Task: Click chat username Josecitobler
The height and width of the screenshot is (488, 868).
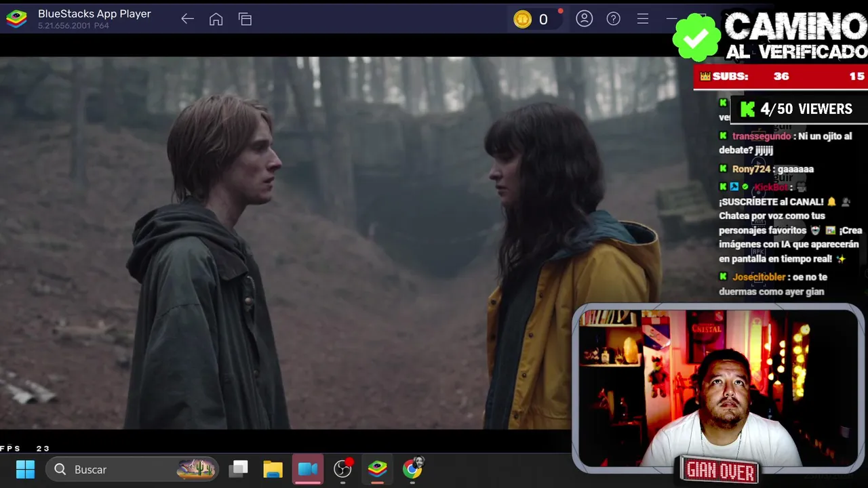Action: [x=759, y=277]
